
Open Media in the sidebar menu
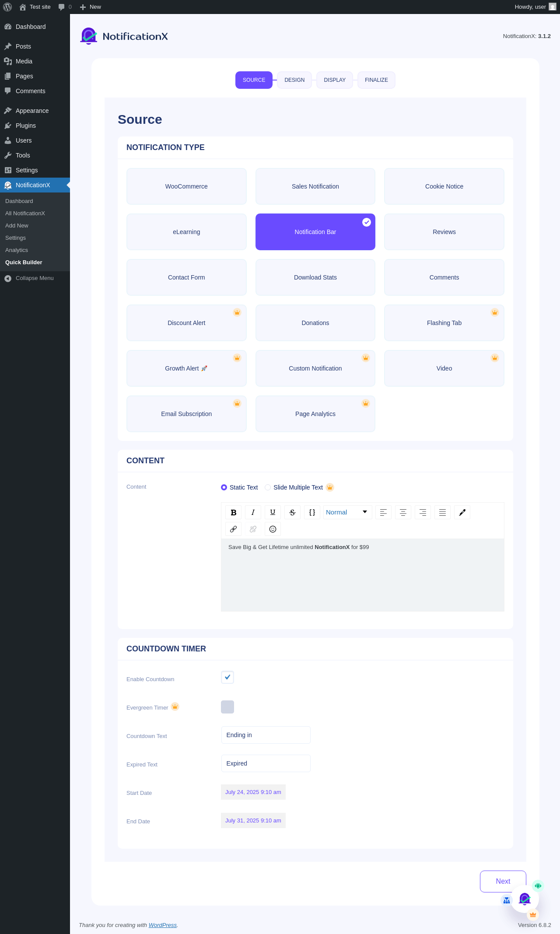[x=35, y=61]
